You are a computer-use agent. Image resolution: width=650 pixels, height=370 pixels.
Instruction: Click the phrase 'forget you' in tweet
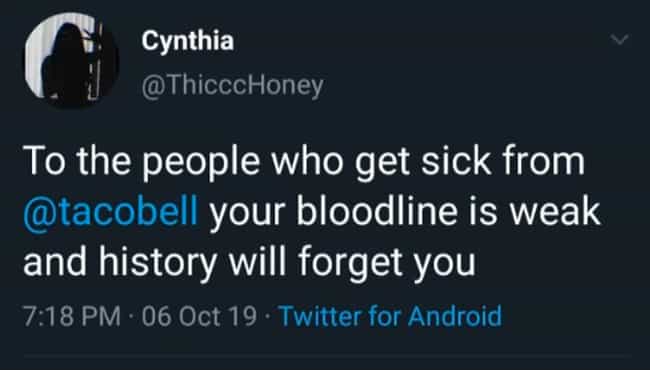386,262
